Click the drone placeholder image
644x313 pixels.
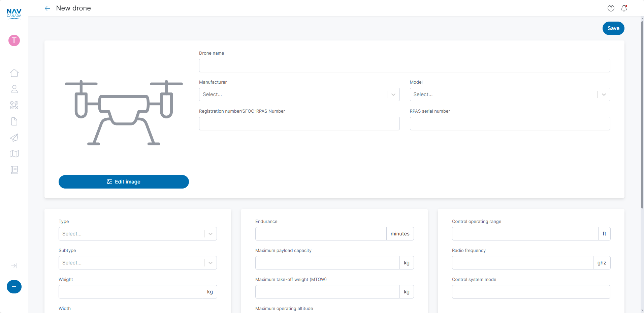pos(124,113)
